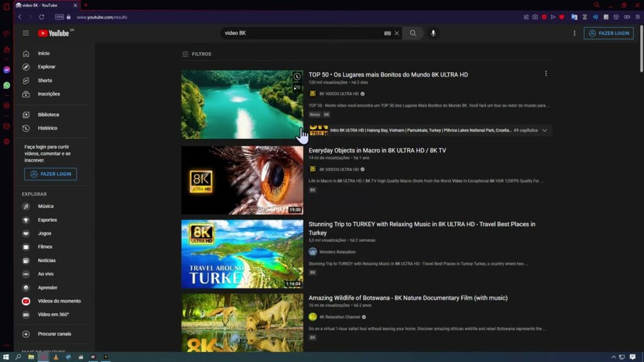The height and width of the screenshot is (362, 644).
Task: Clear the search query with the X
Action: 397,33
